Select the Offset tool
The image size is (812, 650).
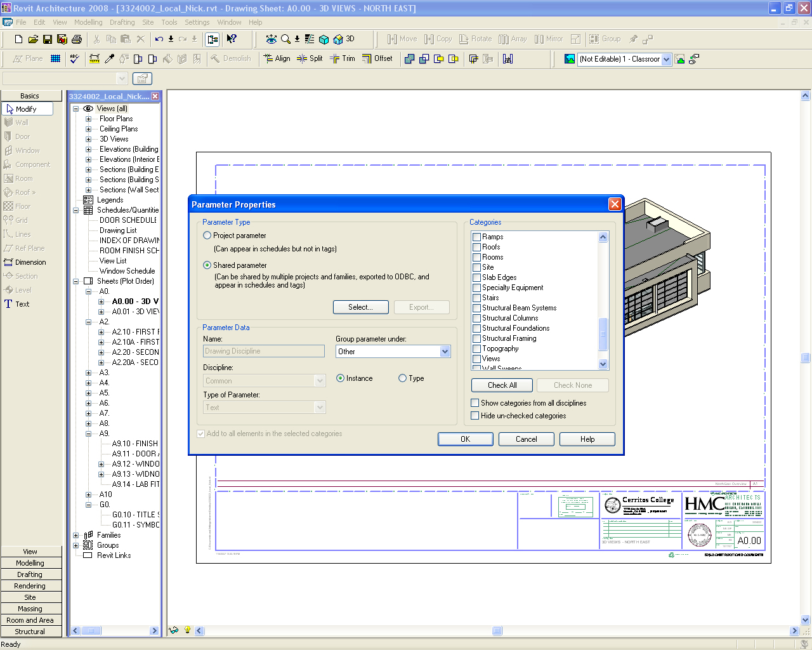[x=377, y=58]
